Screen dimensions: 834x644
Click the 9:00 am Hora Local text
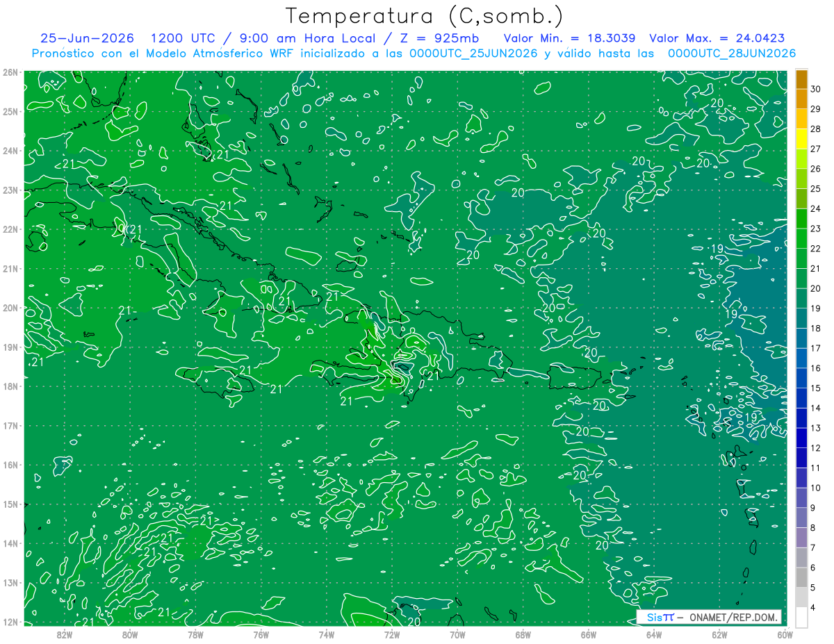(x=307, y=38)
